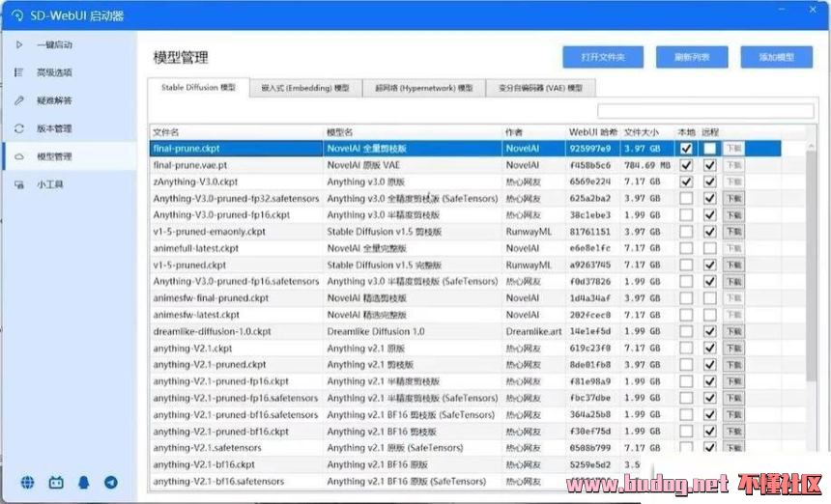Click the 打开文件夹 button
Image resolution: width=831 pixels, height=504 pixels.
tap(603, 57)
